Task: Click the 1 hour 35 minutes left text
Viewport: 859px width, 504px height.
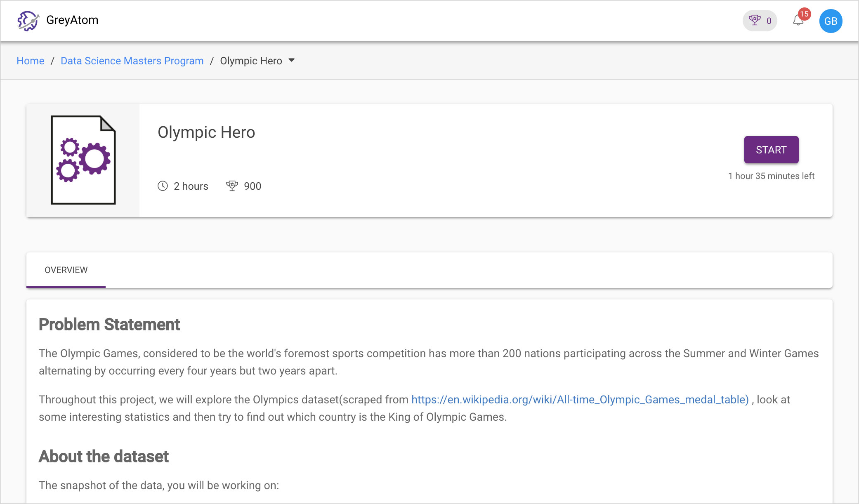Action: click(x=771, y=176)
